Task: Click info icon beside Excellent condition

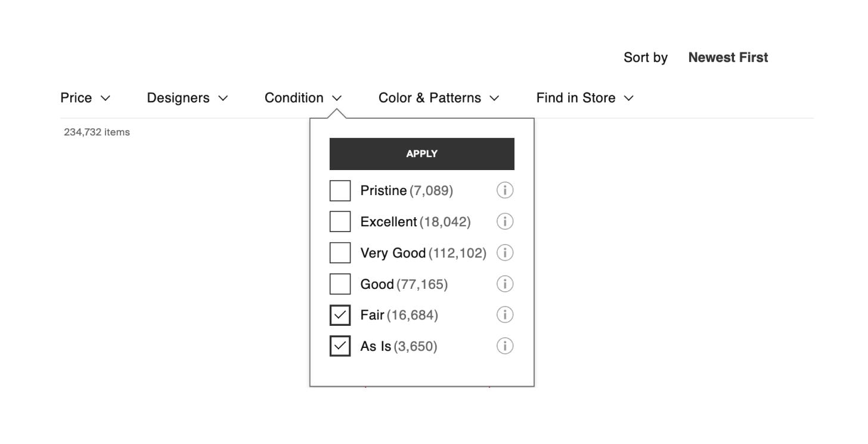Action: 504,221
